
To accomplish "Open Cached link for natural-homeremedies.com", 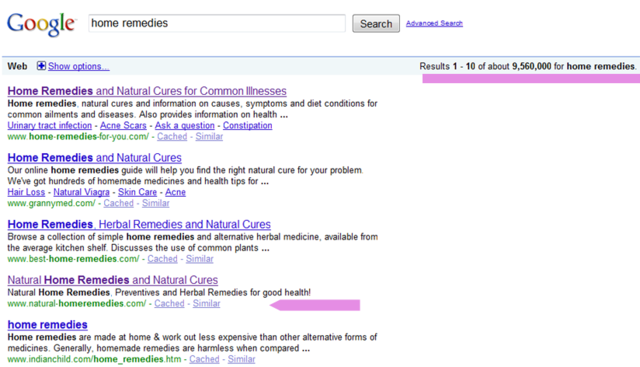I will point(169,303).
